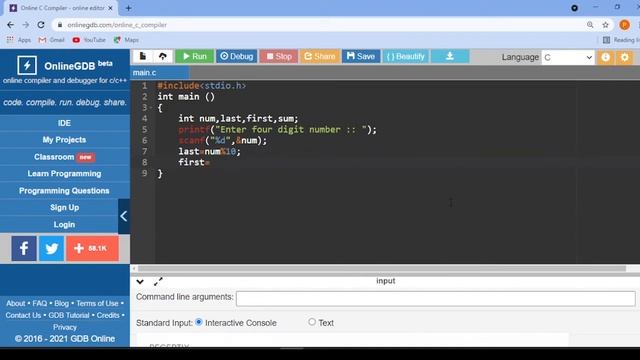The width and height of the screenshot is (640, 360).
Task: Click the input panel title label
Action: click(x=386, y=281)
